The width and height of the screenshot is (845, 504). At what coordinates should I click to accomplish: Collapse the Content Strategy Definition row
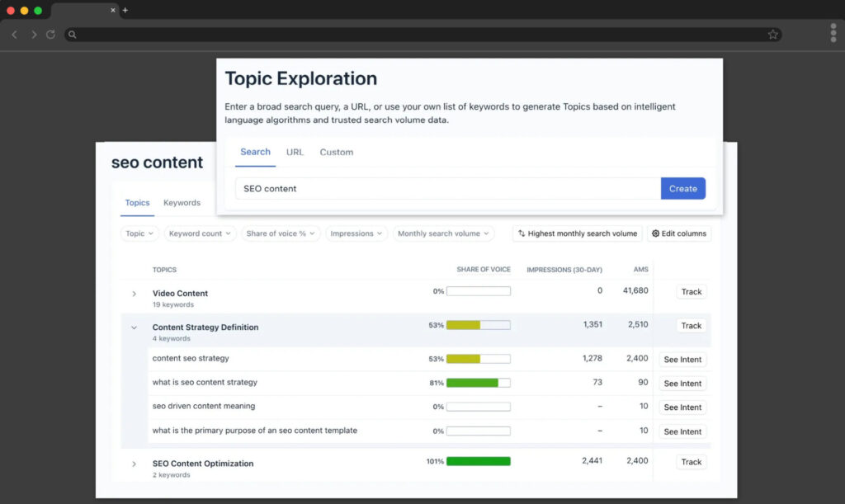coord(135,327)
